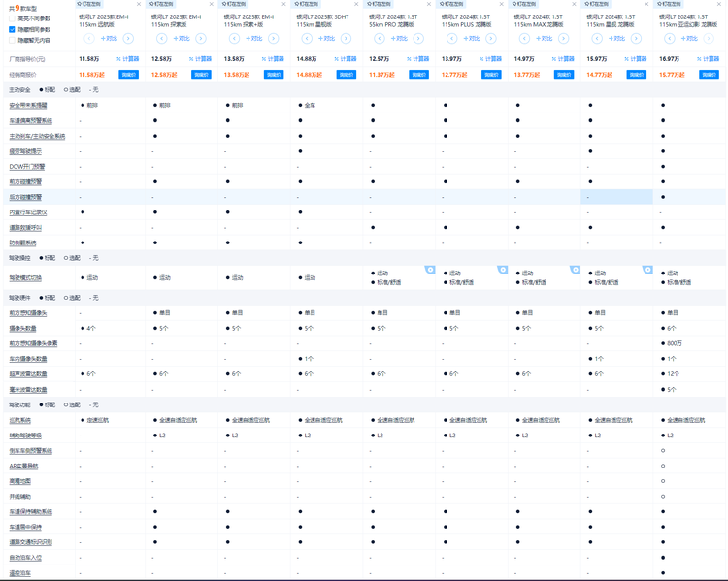Open 驾驶模式切换 parameter explanation link
728x581 pixels.
(26, 278)
